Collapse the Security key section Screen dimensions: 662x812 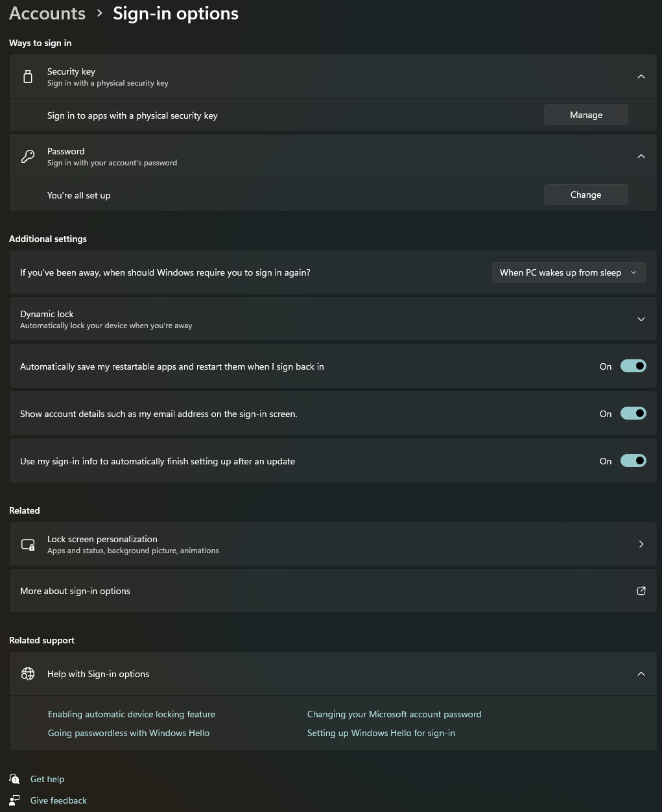pos(641,77)
